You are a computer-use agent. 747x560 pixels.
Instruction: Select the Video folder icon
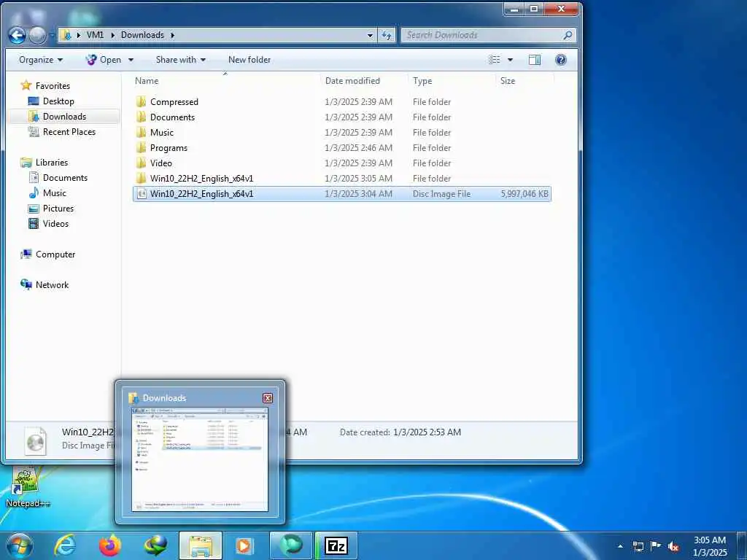point(141,163)
